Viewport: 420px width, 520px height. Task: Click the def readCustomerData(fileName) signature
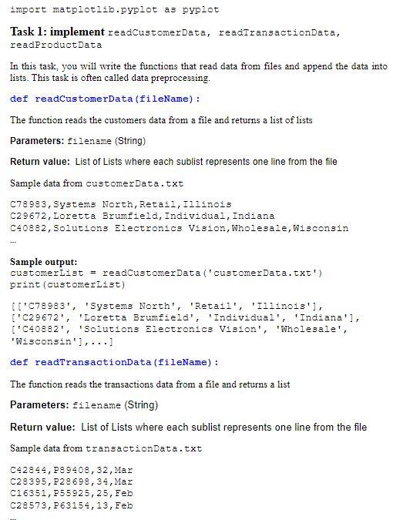tap(105, 99)
